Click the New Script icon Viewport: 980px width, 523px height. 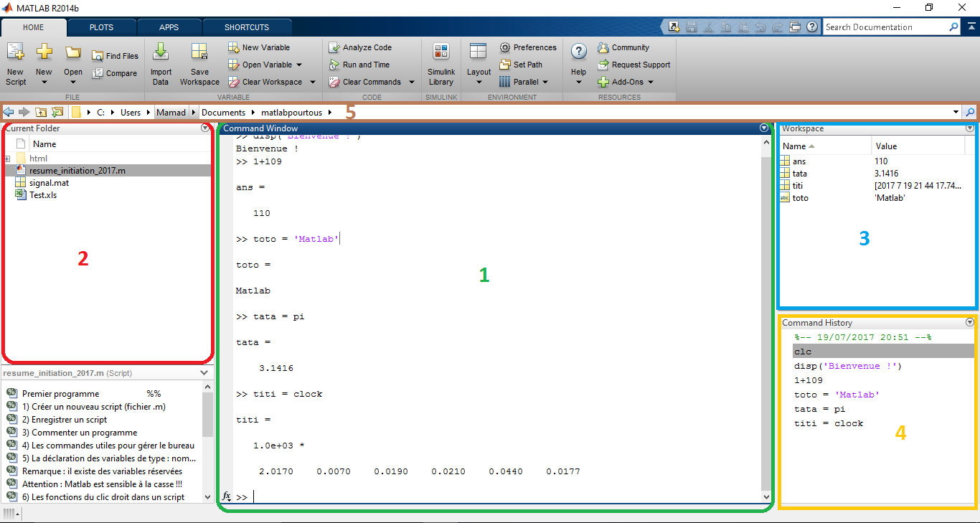click(15, 52)
